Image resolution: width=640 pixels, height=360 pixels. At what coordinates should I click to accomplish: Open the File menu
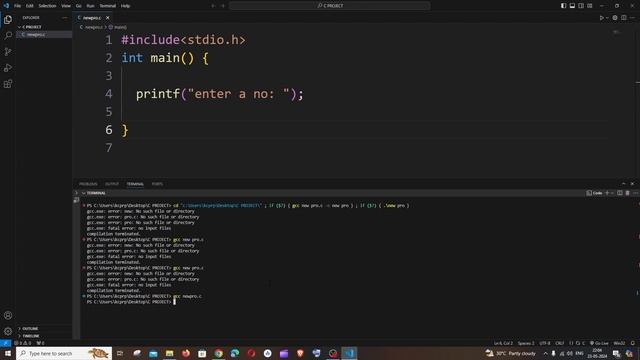[18, 6]
